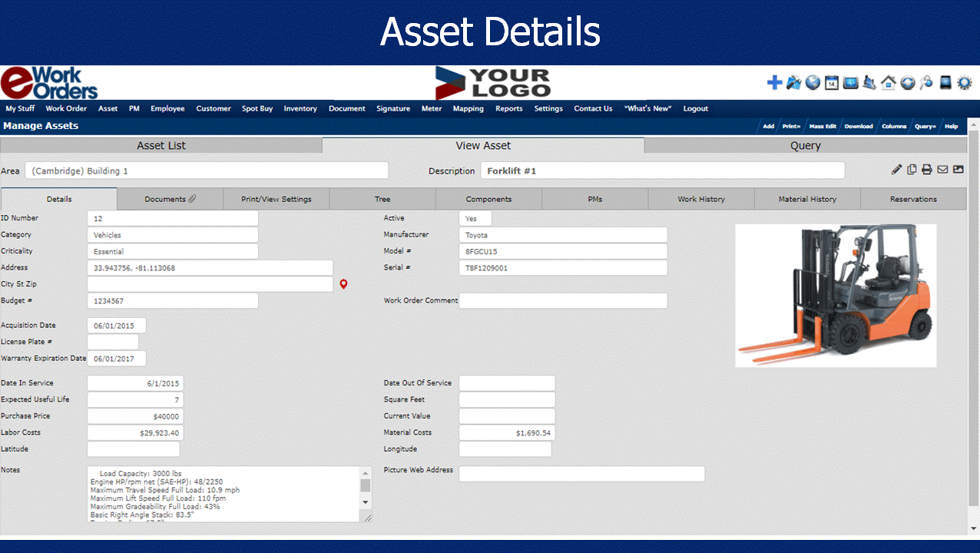Open the PM menu item
The image size is (980, 553).
(134, 108)
